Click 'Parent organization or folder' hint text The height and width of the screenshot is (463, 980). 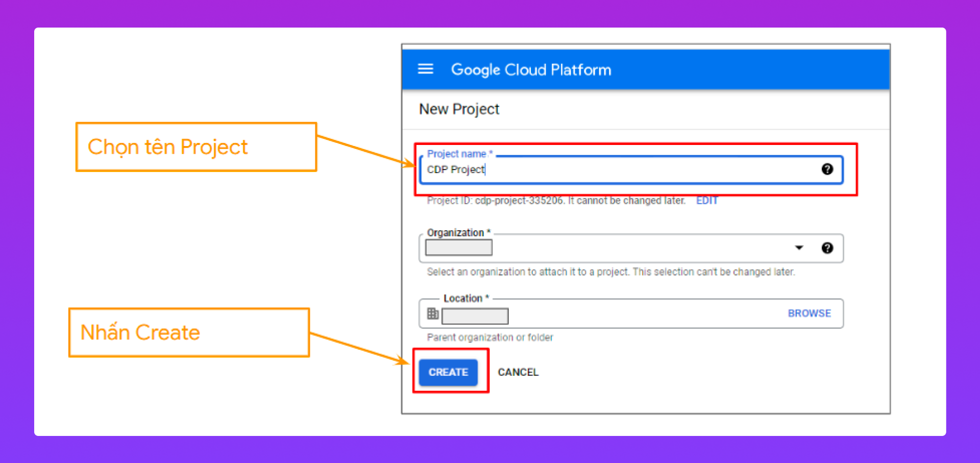[489, 337]
